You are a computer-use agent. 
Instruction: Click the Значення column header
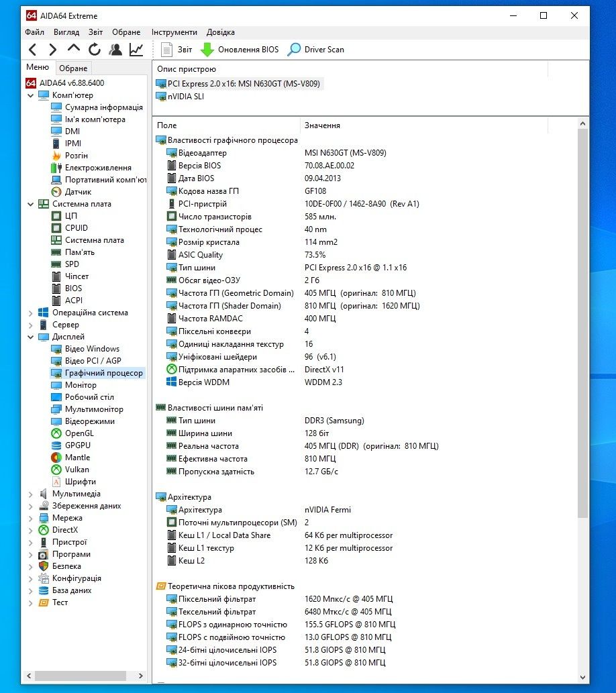tap(423, 125)
